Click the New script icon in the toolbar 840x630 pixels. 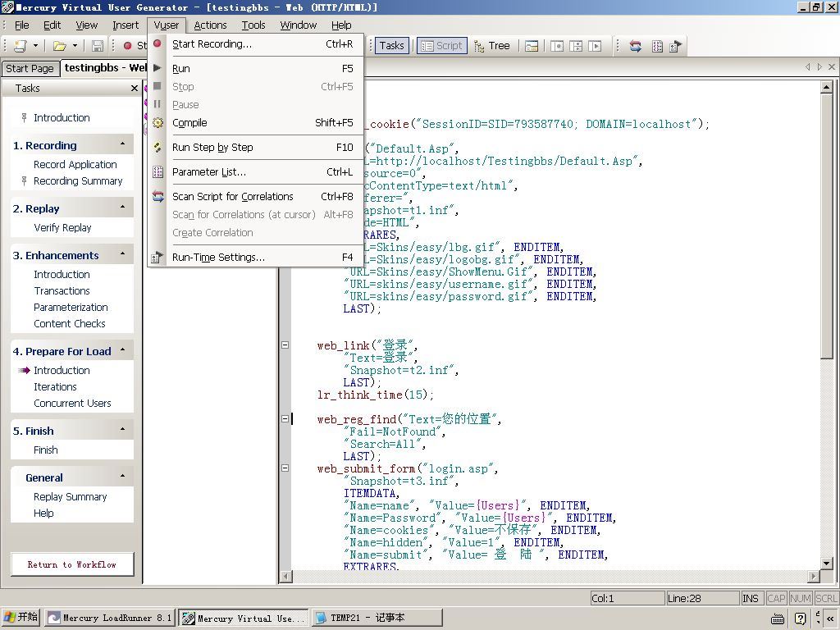click(20, 46)
